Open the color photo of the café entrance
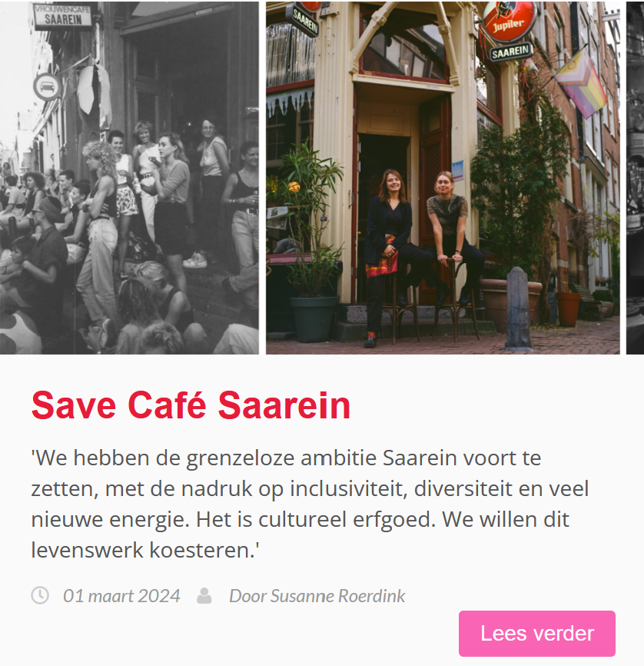644x666 pixels. click(443, 178)
